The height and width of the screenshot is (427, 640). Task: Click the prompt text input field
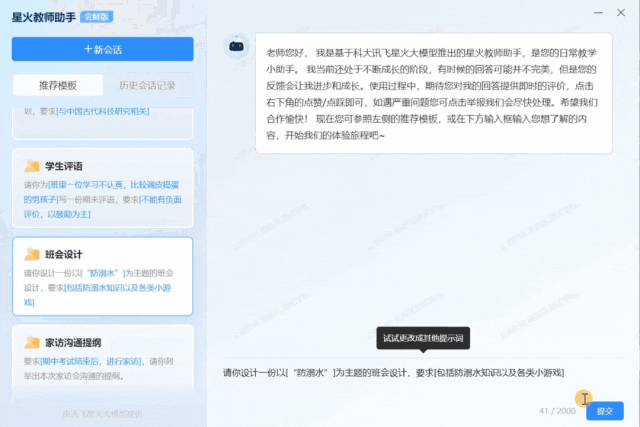coord(423,373)
